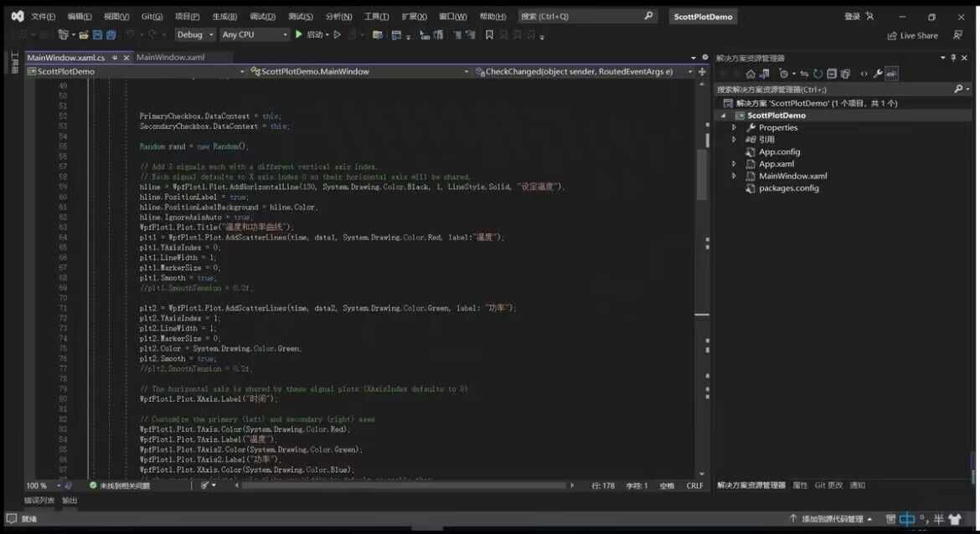Toggle Preview Selected Items icon
Viewport: 980px width, 534px height.
pyautogui.click(x=892, y=74)
